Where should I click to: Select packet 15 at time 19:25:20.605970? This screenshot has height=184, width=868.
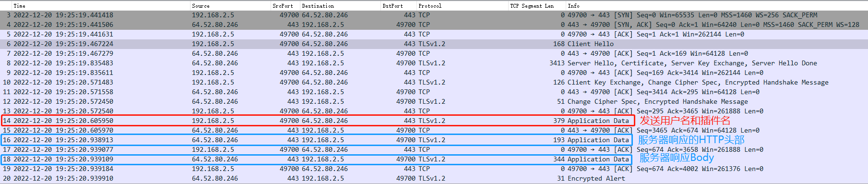point(434,130)
